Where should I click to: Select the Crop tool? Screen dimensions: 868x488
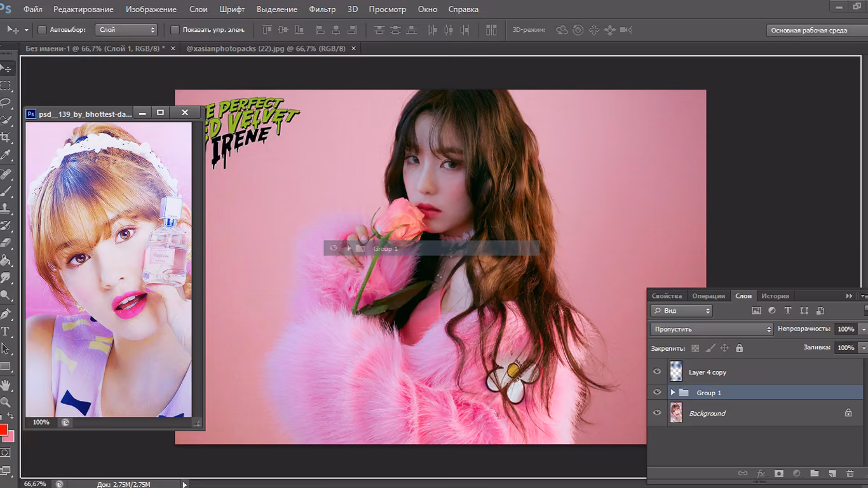tap(6, 137)
